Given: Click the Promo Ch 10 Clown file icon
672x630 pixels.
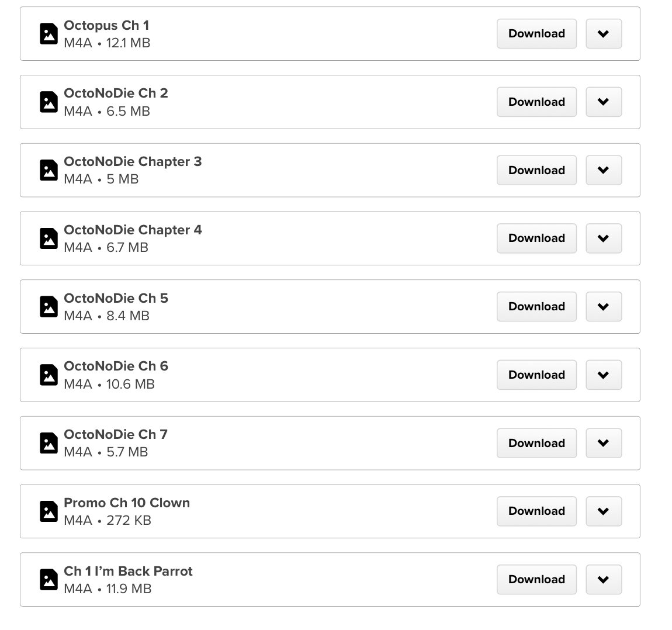Looking at the screenshot, I should pyautogui.click(x=49, y=511).
